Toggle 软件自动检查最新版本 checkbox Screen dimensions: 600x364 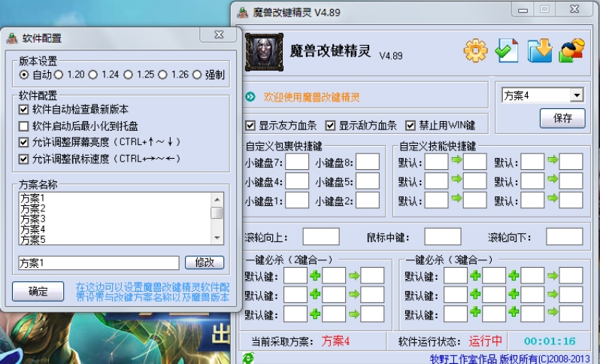point(24,110)
